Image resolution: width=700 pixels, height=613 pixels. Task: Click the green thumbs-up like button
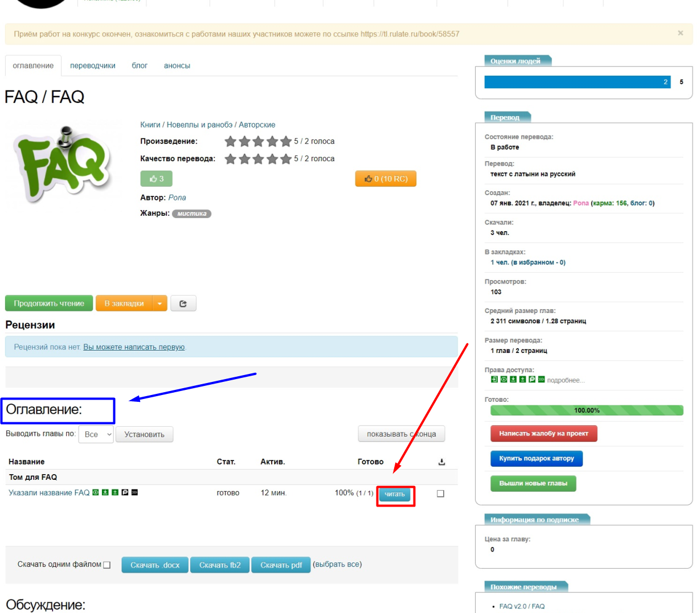pos(156,179)
